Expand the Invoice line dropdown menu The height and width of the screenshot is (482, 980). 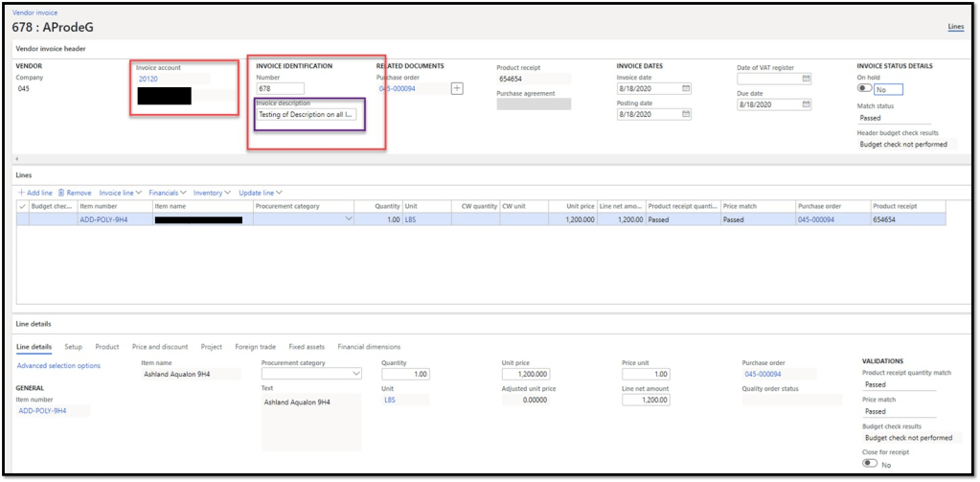click(x=120, y=193)
